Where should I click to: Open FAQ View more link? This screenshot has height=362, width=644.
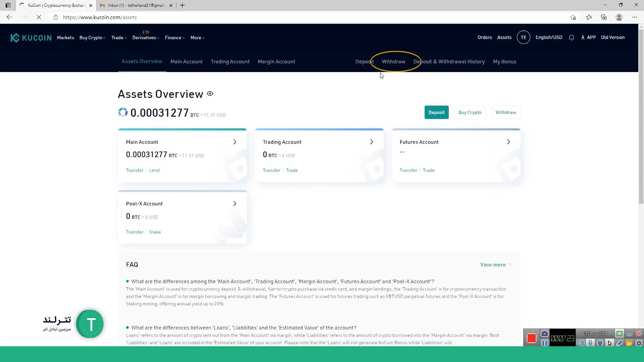[496, 265]
